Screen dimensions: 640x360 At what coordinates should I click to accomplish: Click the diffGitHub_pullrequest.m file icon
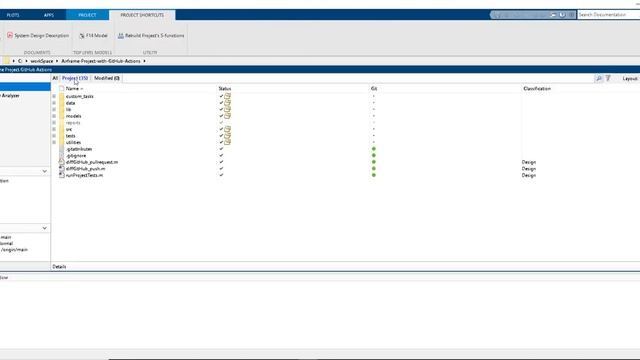point(62,162)
